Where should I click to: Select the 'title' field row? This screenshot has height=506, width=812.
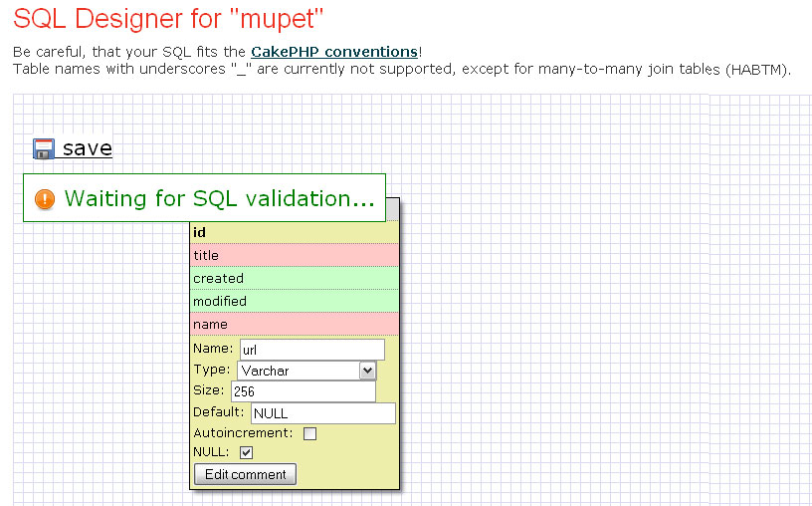click(x=295, y=255)
